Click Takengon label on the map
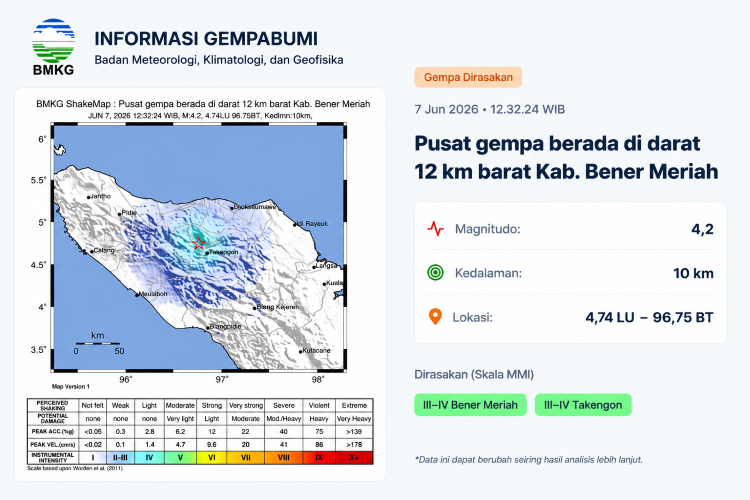The image size is (750, 500). point(223,252)
